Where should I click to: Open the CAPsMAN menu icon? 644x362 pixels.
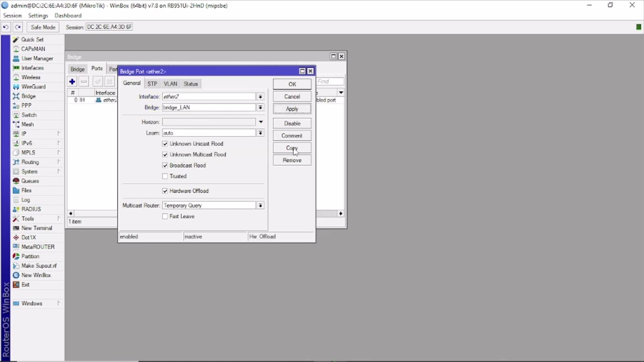point(16,49)
